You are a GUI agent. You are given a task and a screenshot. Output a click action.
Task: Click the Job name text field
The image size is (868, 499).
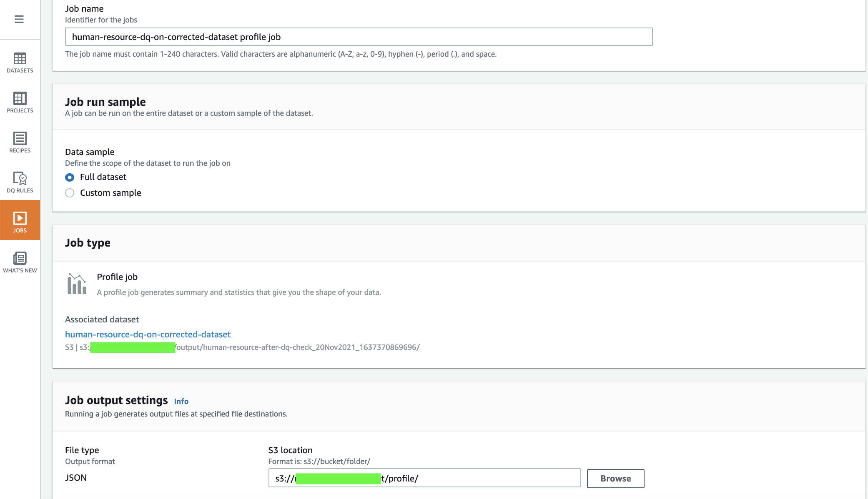tap(359, 37)
